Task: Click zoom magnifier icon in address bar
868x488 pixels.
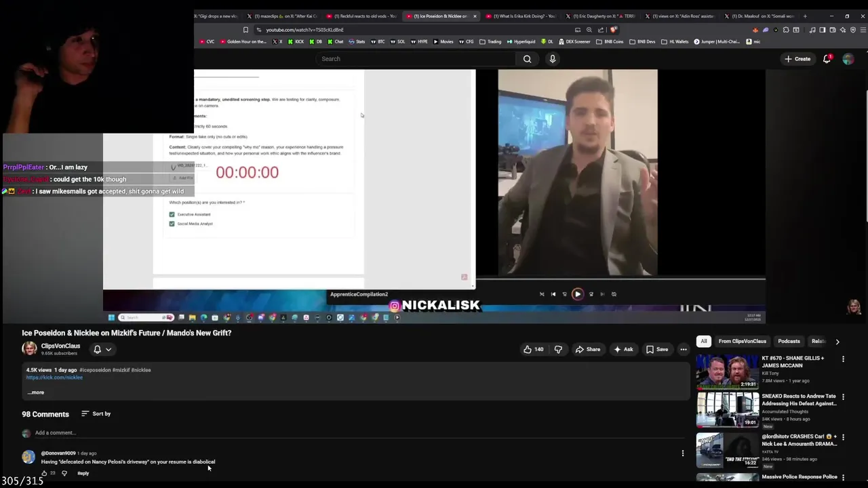Action: pyautogui.click(x=589, y=30)
